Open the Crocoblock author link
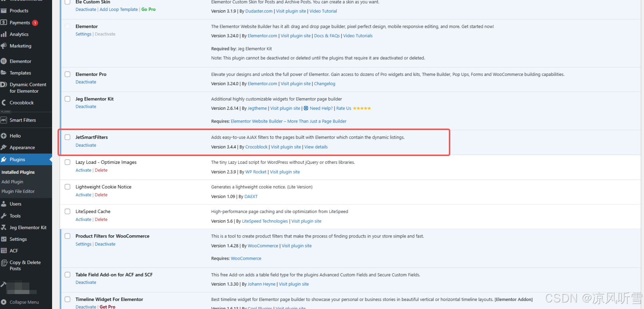Viewport: 644px width, 309px height. point(256,147)
